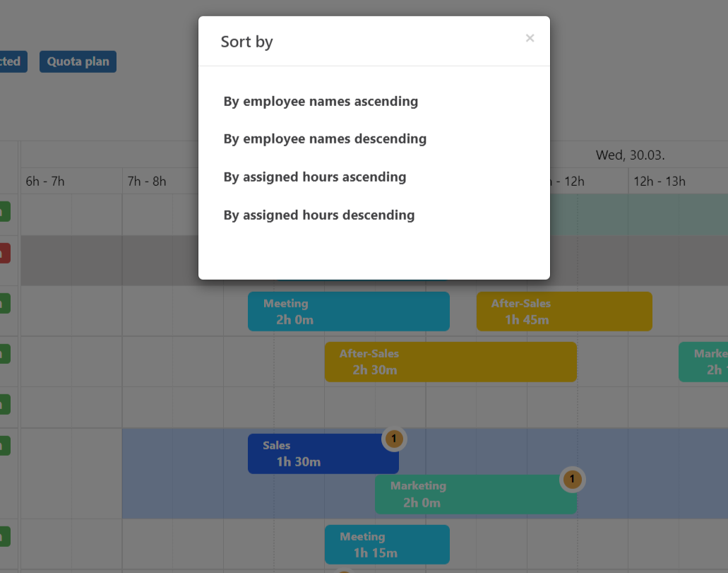This screenshot has height=573, width=728.
Task: Choose sort by assigned hours ascending
Action: click(315, 177)
